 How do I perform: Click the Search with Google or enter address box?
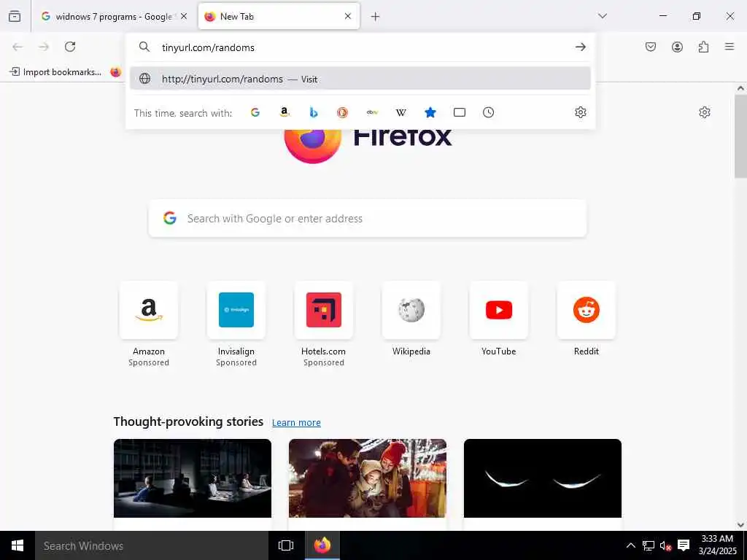pos(368,218)
